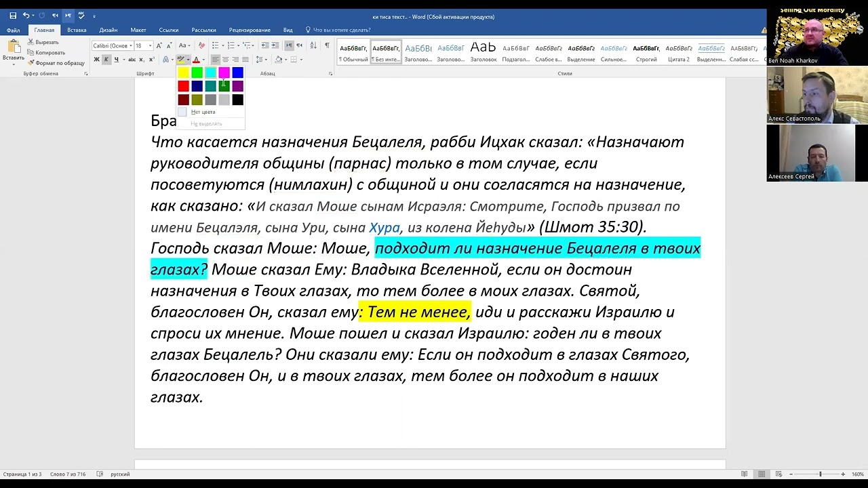Expand the numbered list dropdown arrow
Image resolution: width=868 pixels, height=488 pixels.
[x=238, y=45]
